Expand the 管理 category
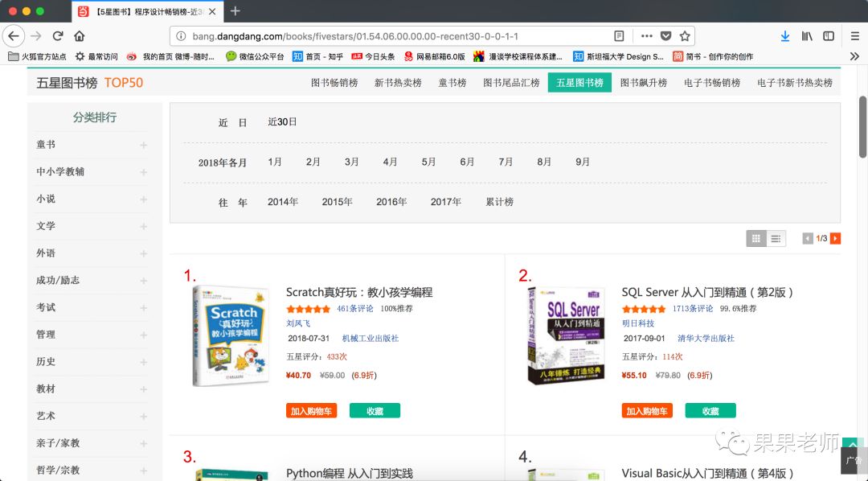868x481 pixels. click(143, 335)
